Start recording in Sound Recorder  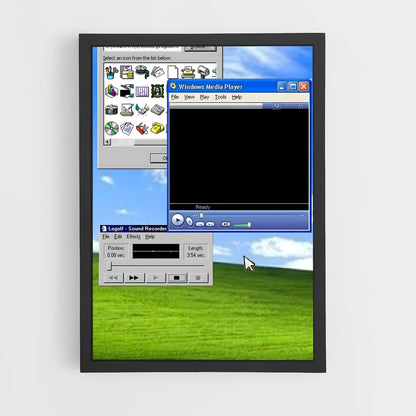tap(198, 278)
